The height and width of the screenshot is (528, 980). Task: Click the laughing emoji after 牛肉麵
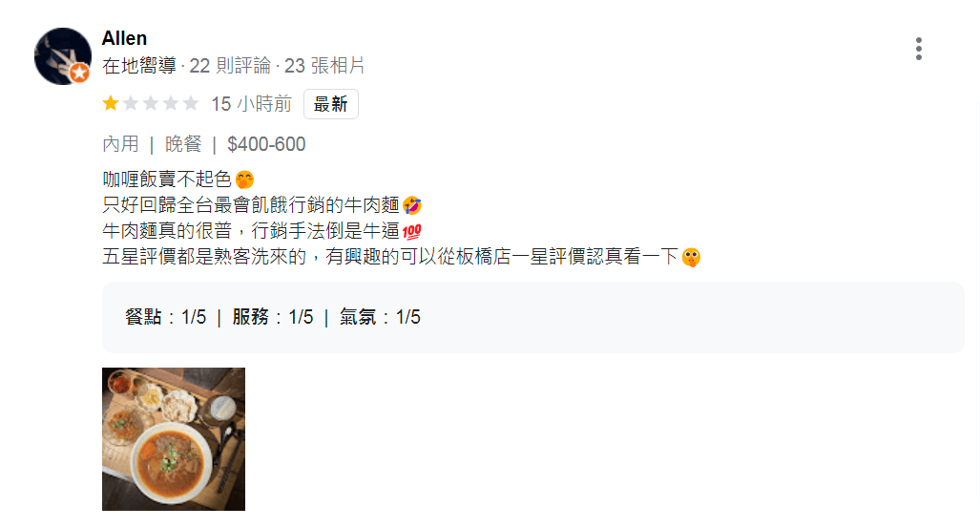(412, 205)
